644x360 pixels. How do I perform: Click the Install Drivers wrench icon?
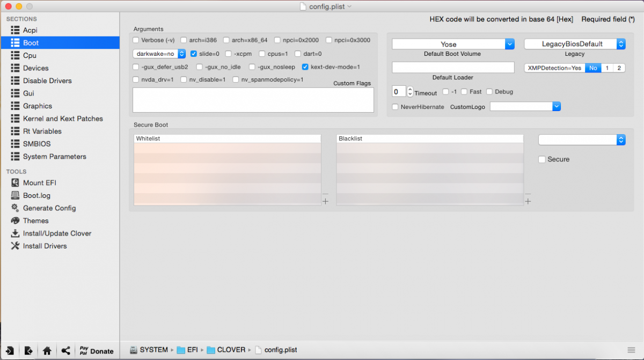[x=15, y=246]
